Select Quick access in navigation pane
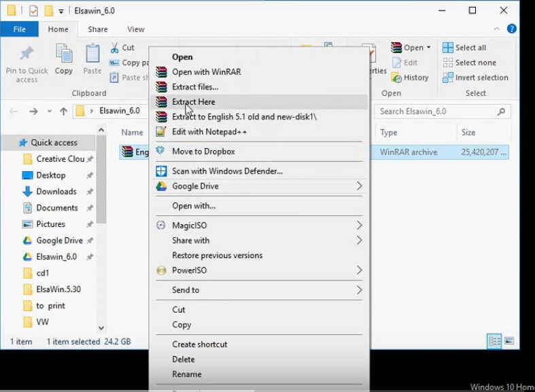 [54, 143]
